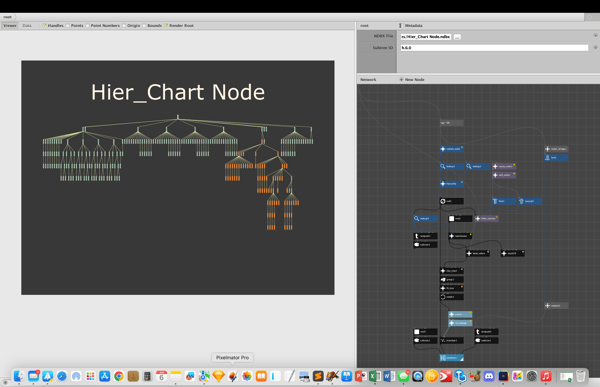Select the lookup3 node
Image resolution: width=600 pixels, height=387 pixels.
[426, 219]
